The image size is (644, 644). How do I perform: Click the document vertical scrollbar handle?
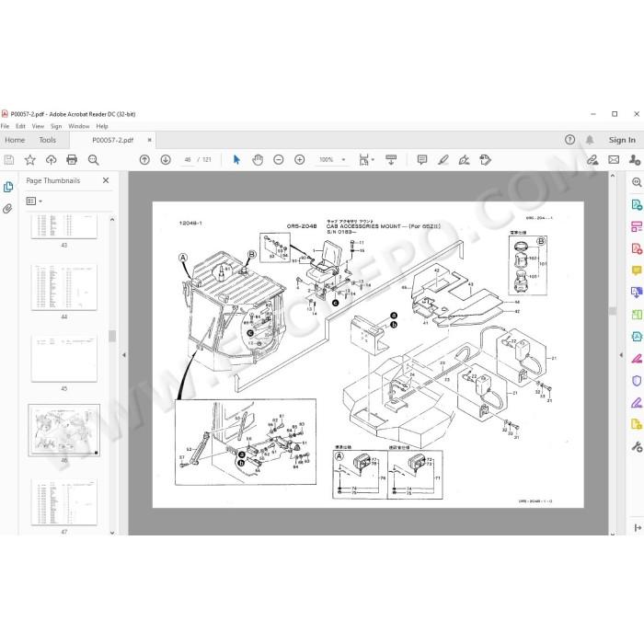point(613,311)
